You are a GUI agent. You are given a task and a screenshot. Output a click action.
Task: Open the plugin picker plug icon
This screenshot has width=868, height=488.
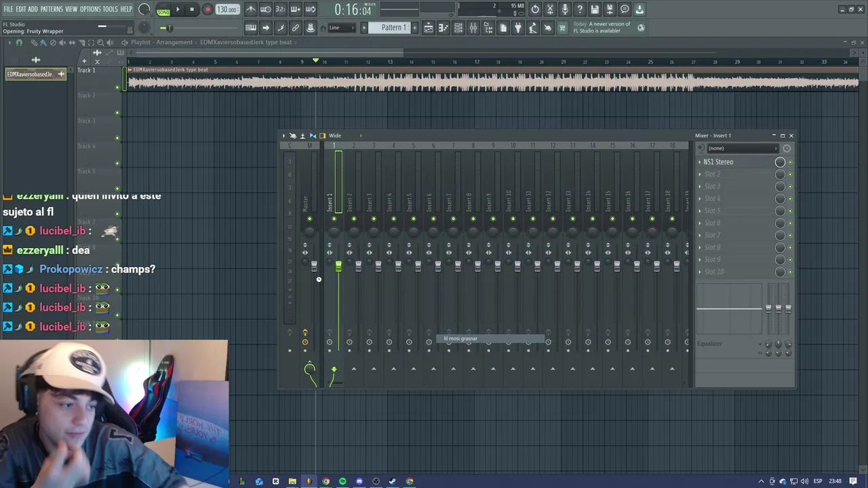point(518,28)
